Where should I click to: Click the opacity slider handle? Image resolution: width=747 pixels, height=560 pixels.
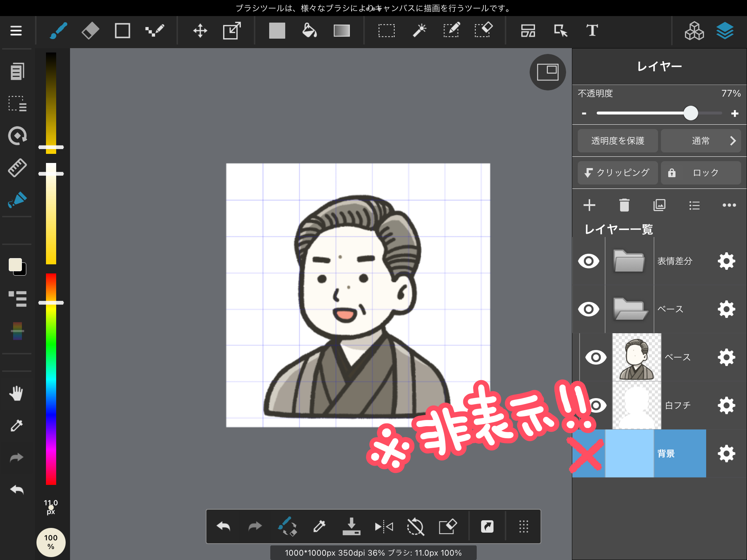(x=690, y=113)
